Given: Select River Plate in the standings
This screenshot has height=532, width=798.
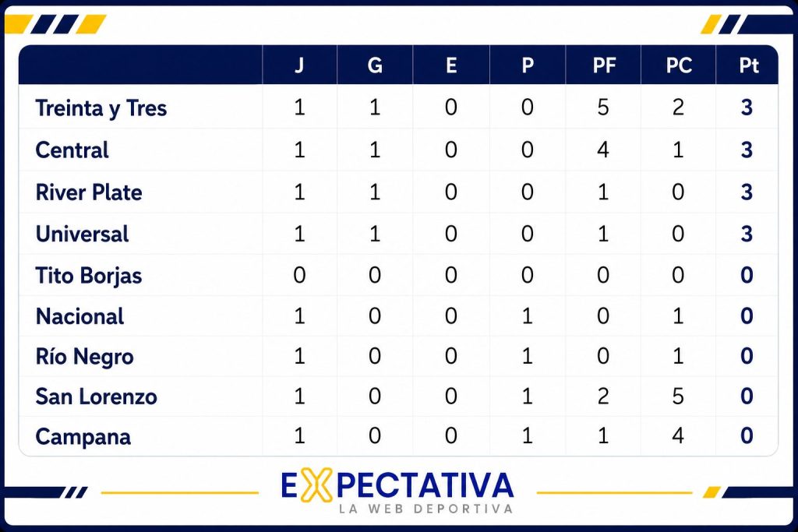Looking at the screenshot, I should [89, 192].
